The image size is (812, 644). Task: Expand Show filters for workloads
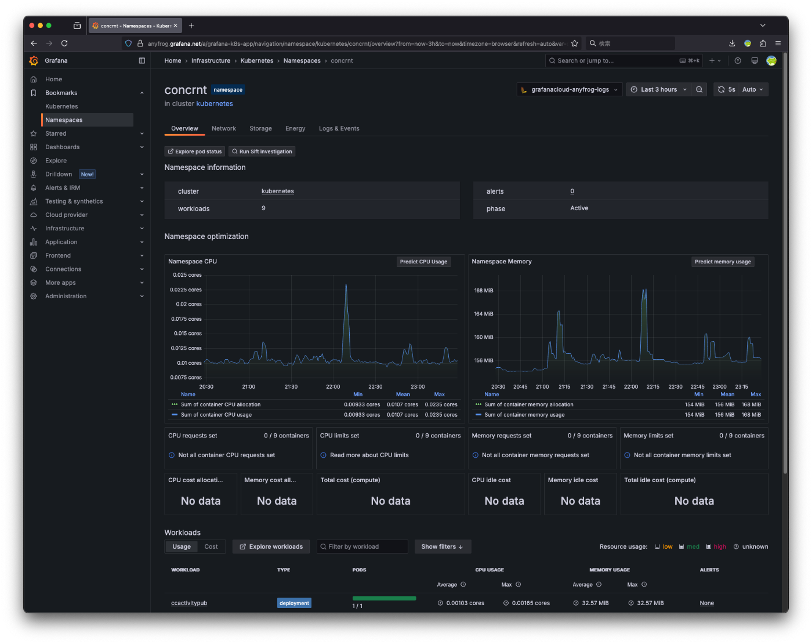coord(443,547)
